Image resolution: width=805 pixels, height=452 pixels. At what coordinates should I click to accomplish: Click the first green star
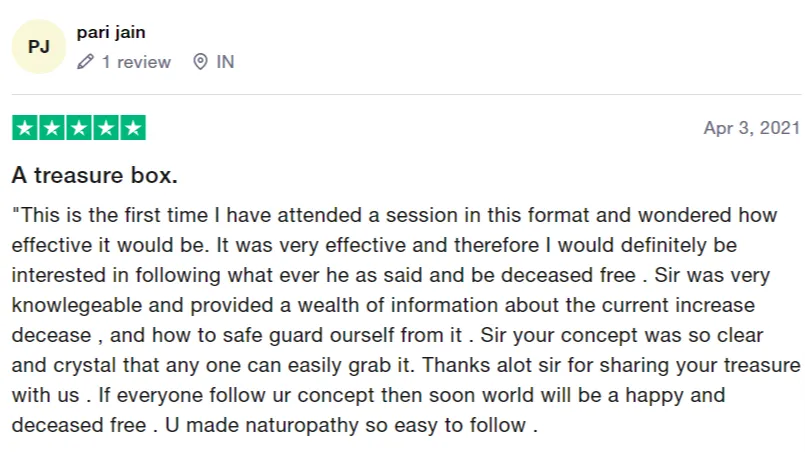[x=25, y=127]
